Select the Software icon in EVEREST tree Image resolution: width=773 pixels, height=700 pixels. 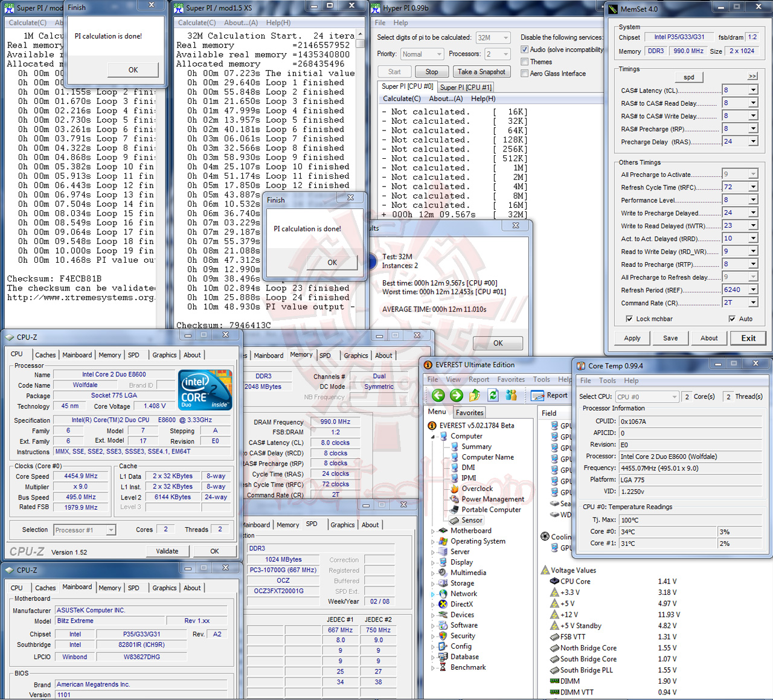click(x=443, y=625)
